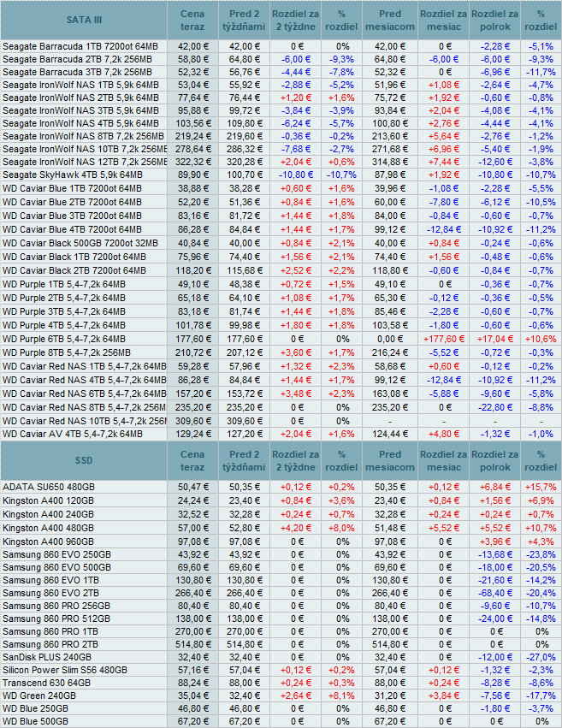Click WD Caviar Black 2TB two-week difference +2,52 €
Image resolution: width=562 pixels, height=728 pixels.
tap(296, 270)
